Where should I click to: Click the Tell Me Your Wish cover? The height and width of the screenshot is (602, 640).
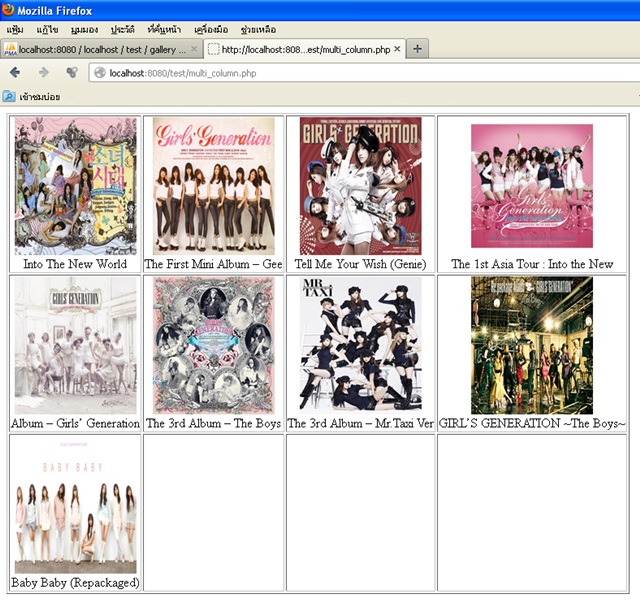360,186
